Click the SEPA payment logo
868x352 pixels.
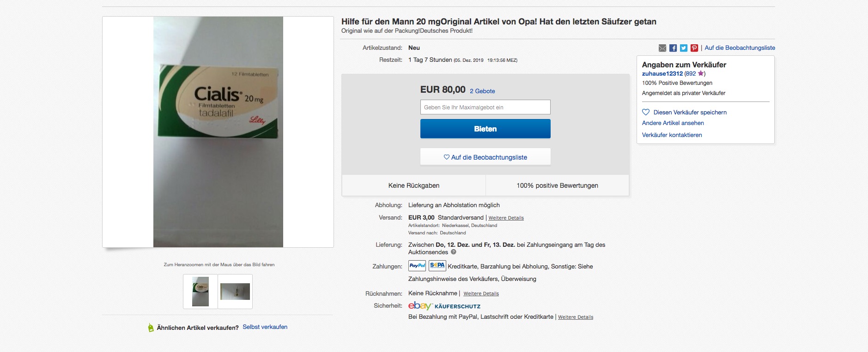[437, 266]
